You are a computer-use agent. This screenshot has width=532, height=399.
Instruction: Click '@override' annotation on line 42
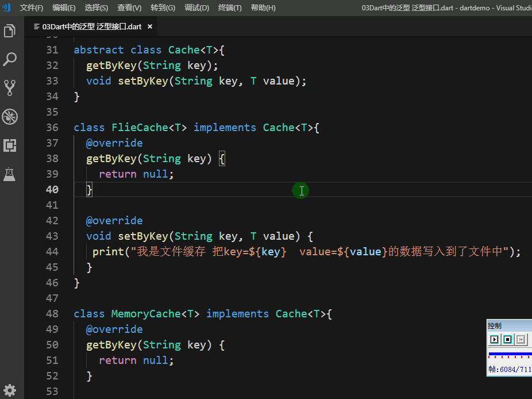pos(114,221)
